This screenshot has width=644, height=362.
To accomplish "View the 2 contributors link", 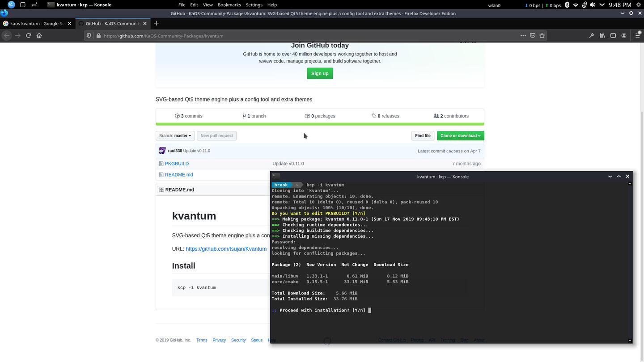I will [451, 116].
